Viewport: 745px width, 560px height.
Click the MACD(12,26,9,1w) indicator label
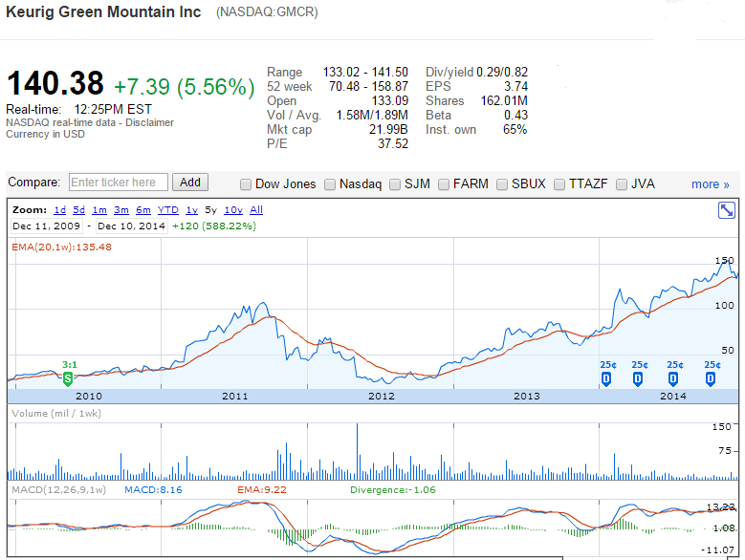pyautogui.click(x=59, y=490)
